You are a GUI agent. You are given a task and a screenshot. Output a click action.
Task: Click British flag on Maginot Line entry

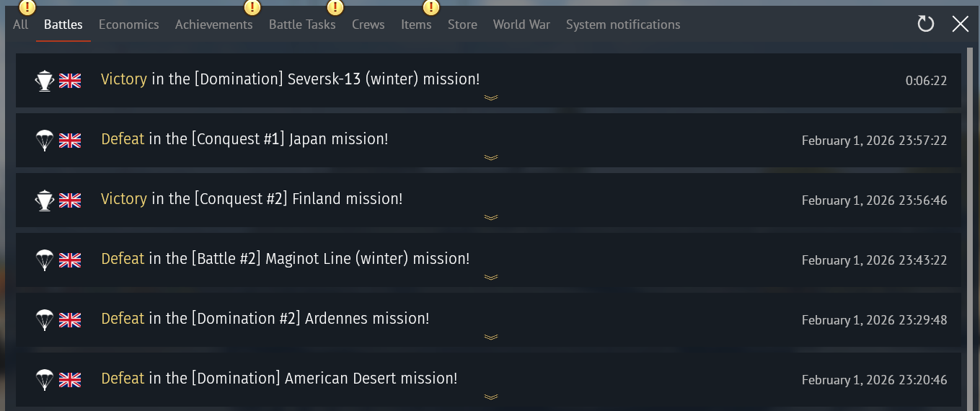tap(70, 260)
